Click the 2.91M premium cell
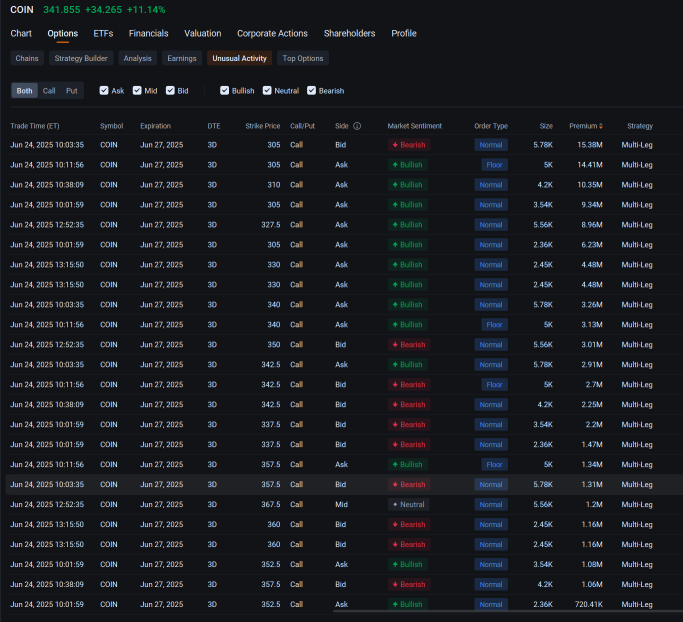Screen dimensions: 683x622 (592, 365)
